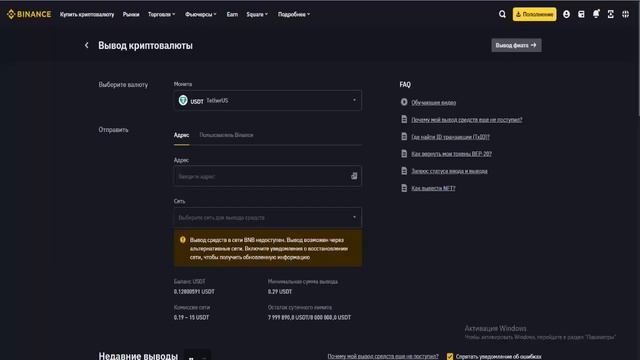Open the Earn menu item
Viewport: 640px width, 360px height.
232,14
